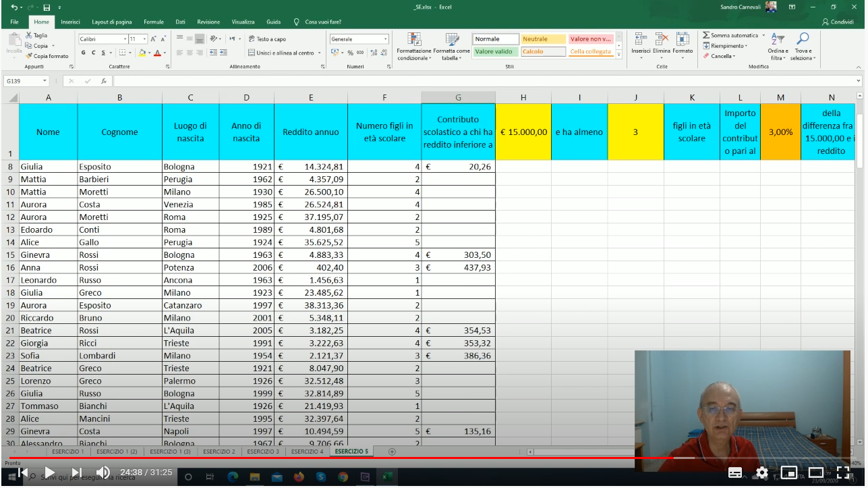Click the text orientation icon
The image size is (868, 488).
(214, 39)
